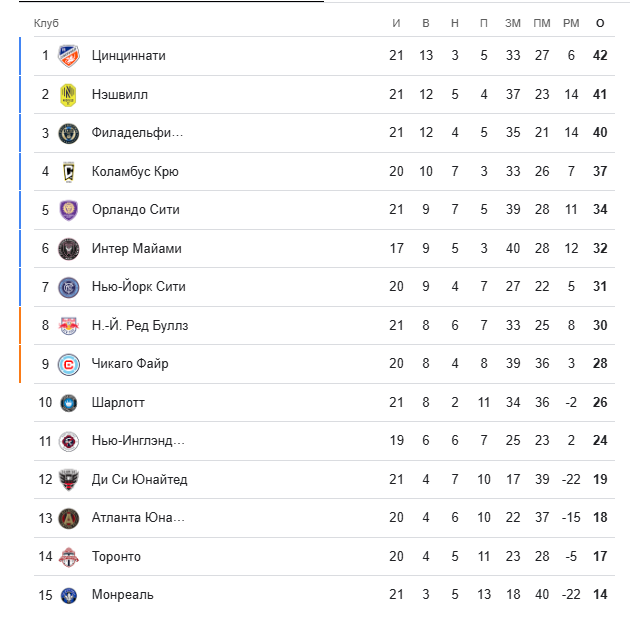This screenshot has width=639, height=621.
Task: Click the Inter Miami club crest
Action: (68, 249)
